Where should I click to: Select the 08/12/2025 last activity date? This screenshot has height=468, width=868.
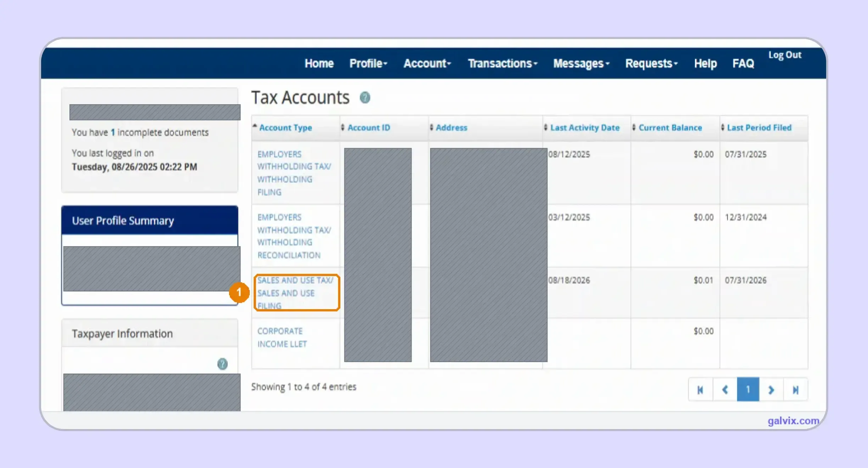[x=569, y=154]
